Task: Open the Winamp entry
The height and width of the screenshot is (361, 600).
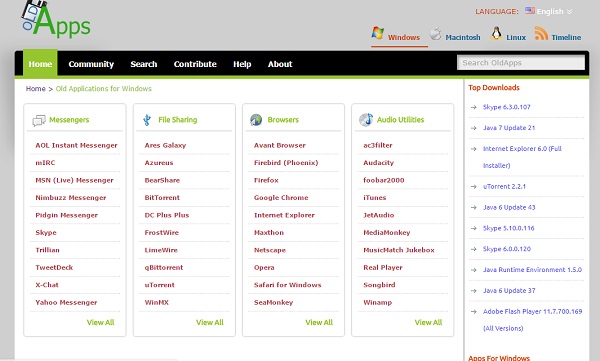Action: [x=378, y=302]
